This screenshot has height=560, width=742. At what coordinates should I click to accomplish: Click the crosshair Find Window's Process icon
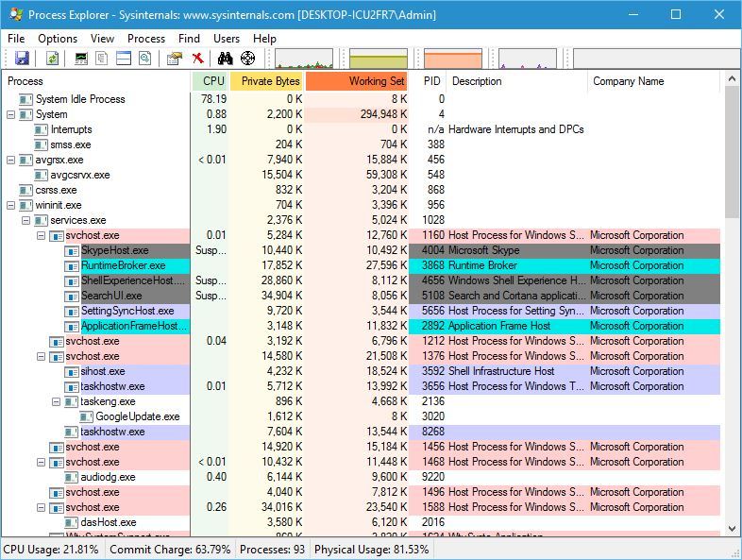[x=247, y=59]
